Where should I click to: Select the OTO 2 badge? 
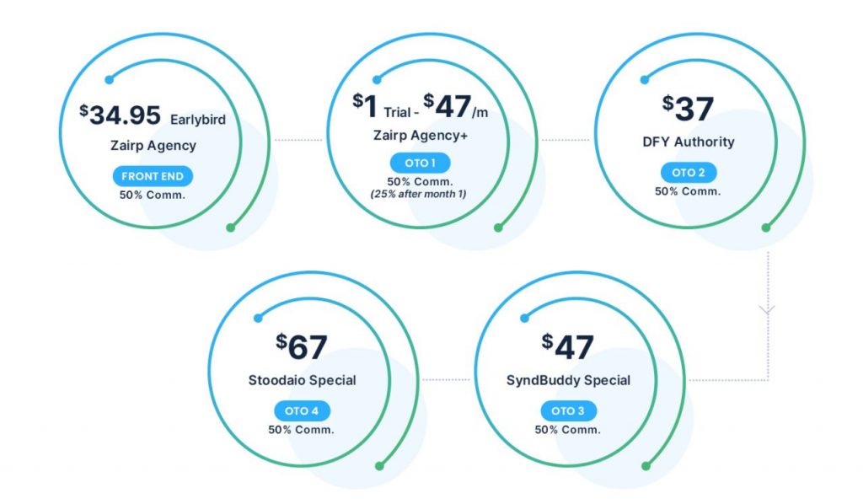688,172
